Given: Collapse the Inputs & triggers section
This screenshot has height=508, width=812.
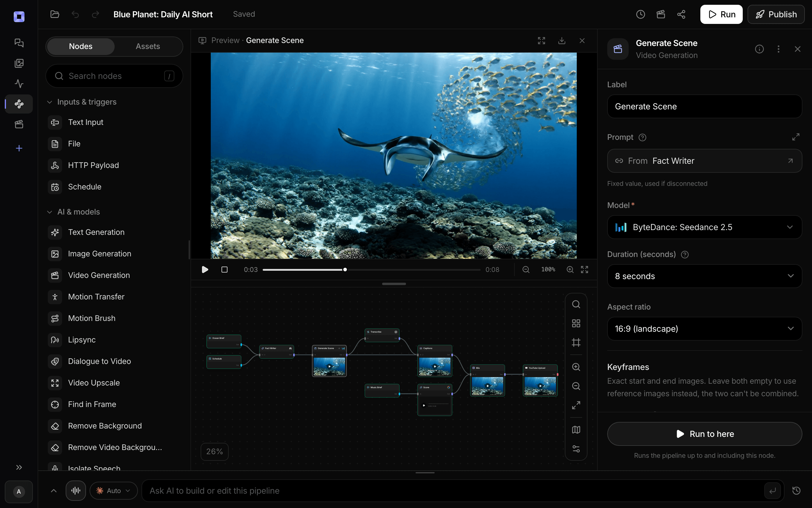Looking at the screenshot, I should (49, 102).
